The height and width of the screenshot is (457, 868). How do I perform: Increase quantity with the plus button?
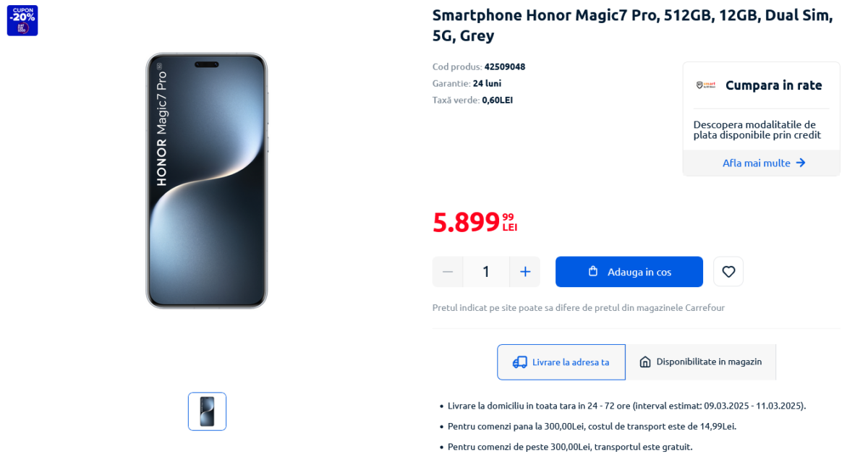[x=525, y=272]
